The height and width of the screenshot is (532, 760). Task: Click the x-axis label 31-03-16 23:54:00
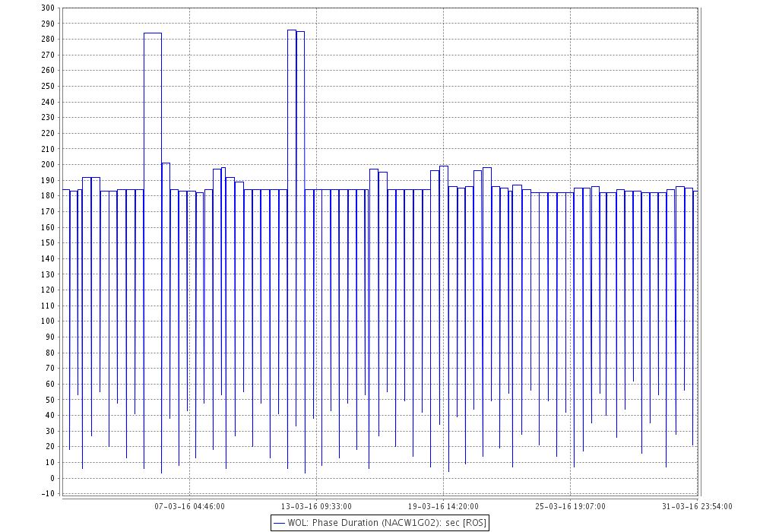click(697, 506)
